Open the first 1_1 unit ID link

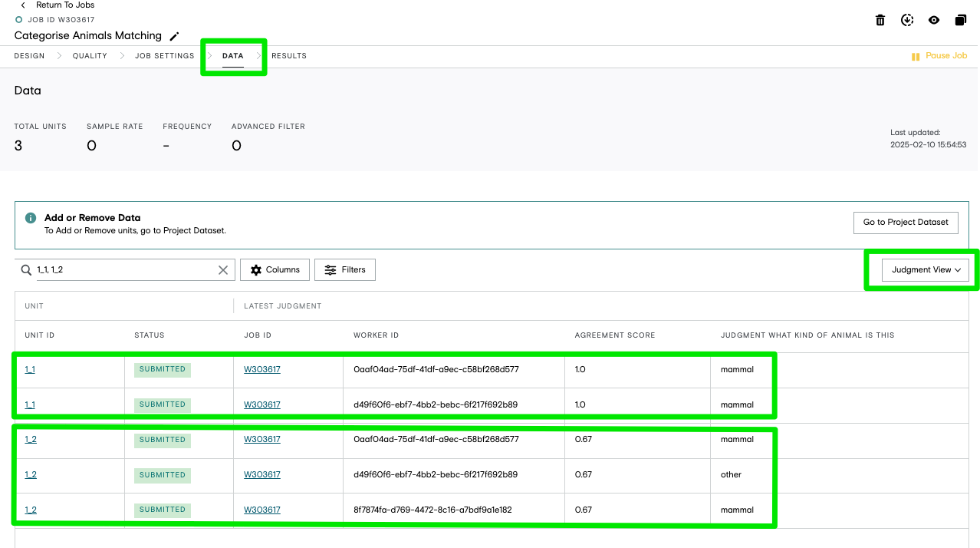(30, 370)
